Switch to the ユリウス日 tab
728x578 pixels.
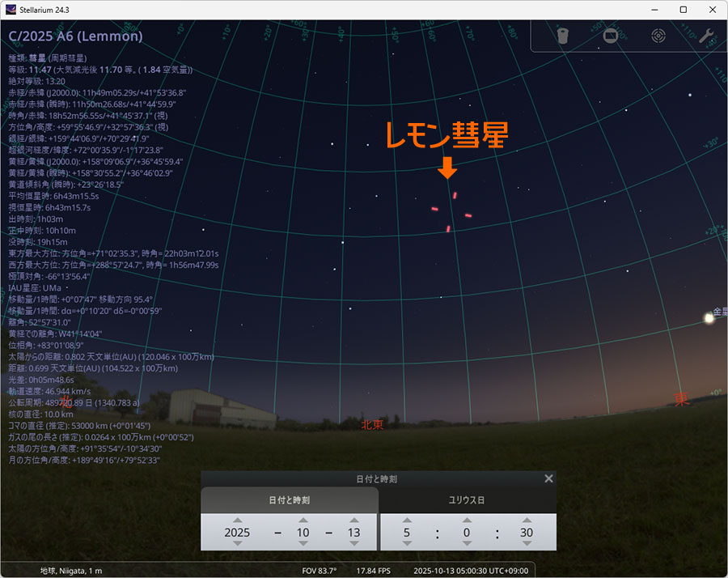[x=468, y=500]
